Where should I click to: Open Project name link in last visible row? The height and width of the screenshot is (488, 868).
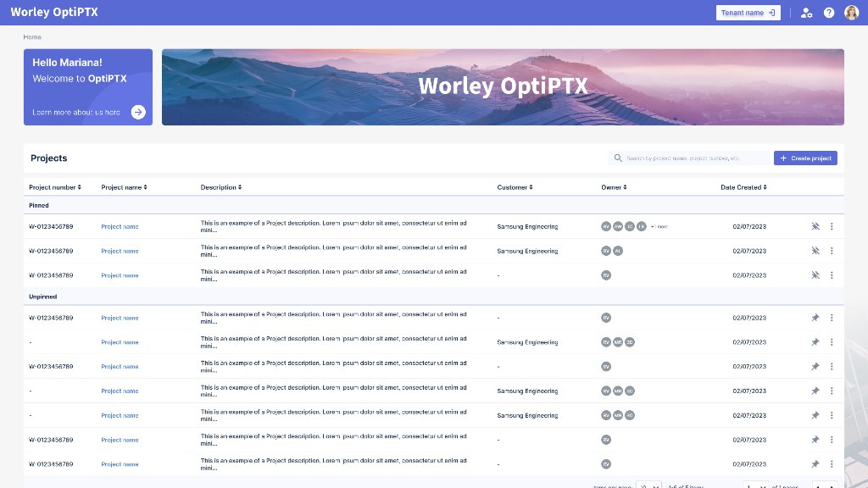click(x=120, y=463)
